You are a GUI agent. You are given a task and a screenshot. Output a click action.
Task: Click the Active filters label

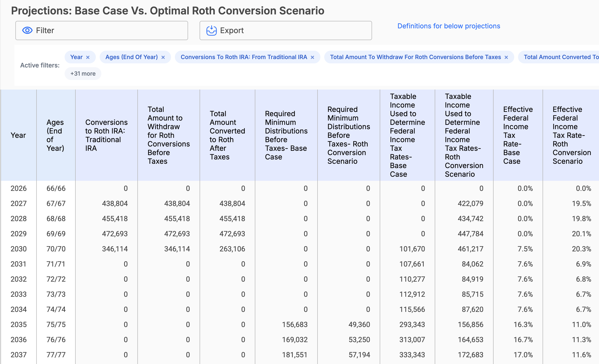(40, 65)
